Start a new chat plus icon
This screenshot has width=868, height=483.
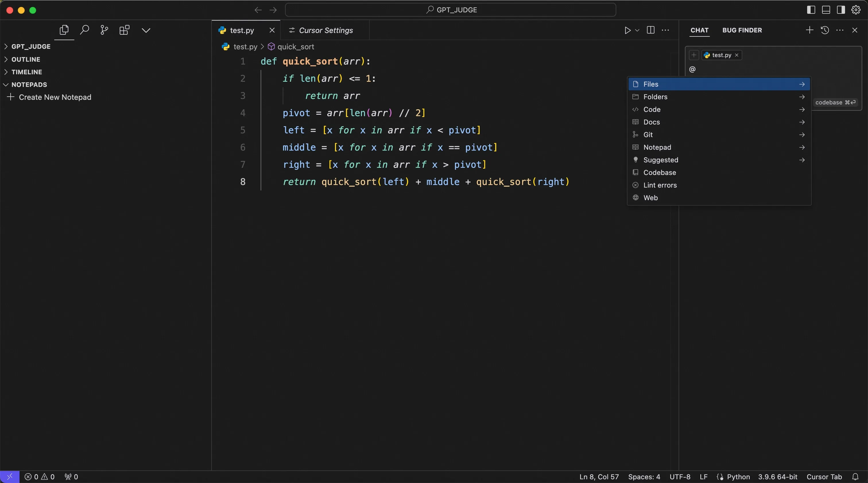click(x=809, y=30)
